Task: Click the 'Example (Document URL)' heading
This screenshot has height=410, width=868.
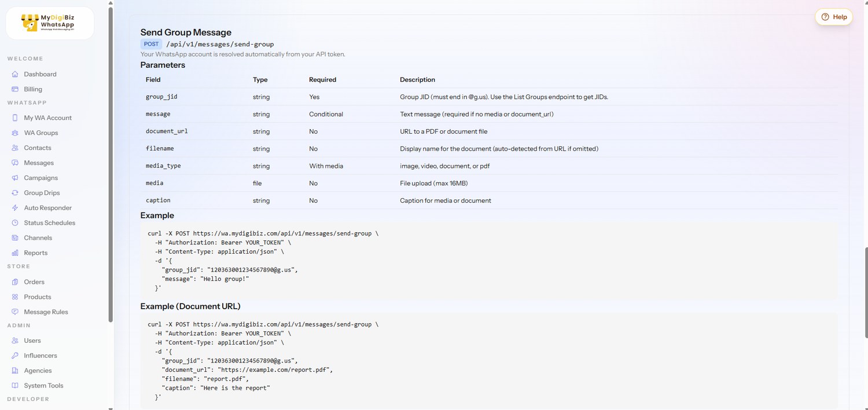Action: point(190,306)
